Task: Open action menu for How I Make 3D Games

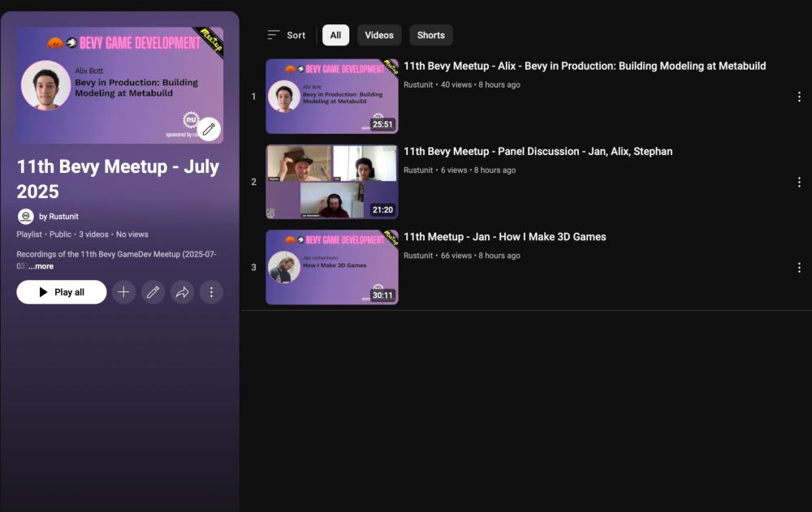Action: pyautogui.click(x=799, y=268)
